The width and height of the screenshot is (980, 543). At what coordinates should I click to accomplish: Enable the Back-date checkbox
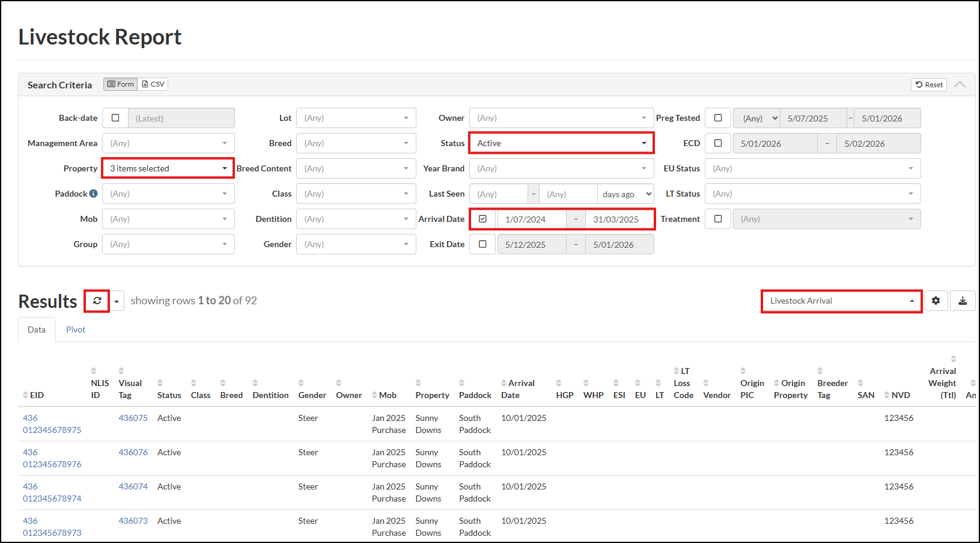point(115,118)
